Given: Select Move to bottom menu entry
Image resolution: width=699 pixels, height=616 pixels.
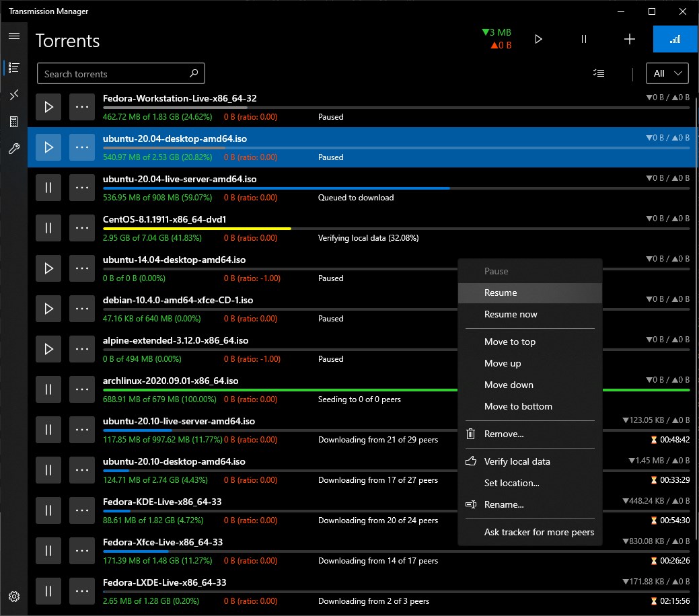Looking at the screenshot, I should point(530,406).
